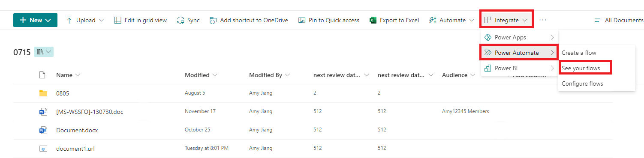The width and height of the screenshot is (644, 158).
Task: Click the Power Apps icon in the menu
Action: point(488,37)
